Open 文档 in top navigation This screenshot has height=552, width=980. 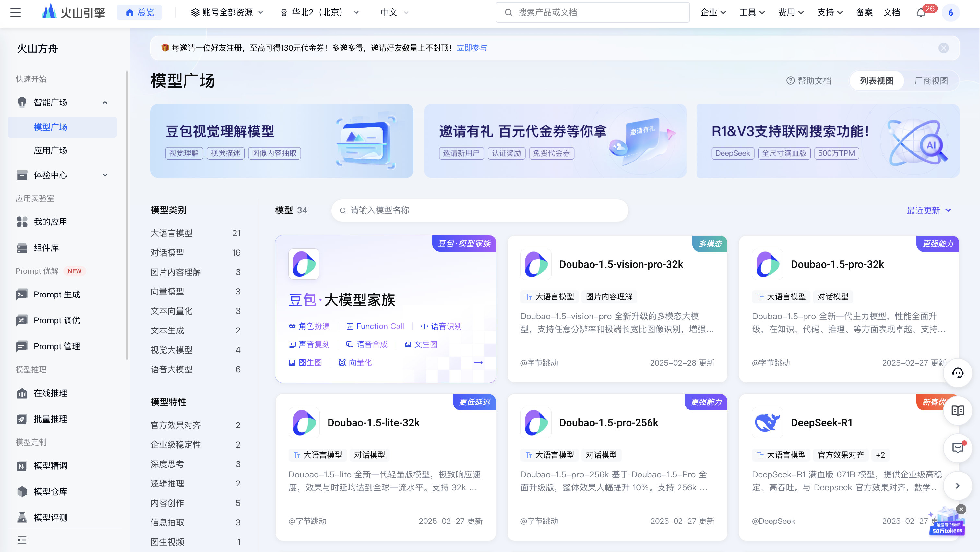click(x=891, y=13)
